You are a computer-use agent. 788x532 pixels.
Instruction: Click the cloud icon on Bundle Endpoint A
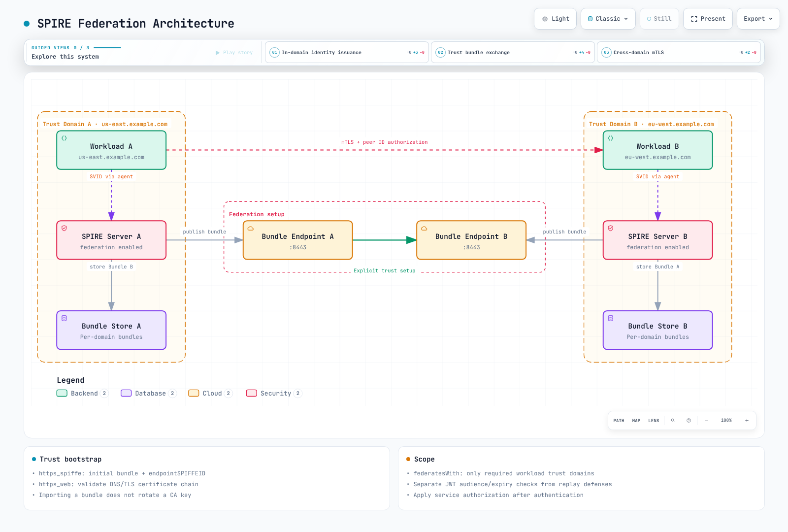point(251,229)
